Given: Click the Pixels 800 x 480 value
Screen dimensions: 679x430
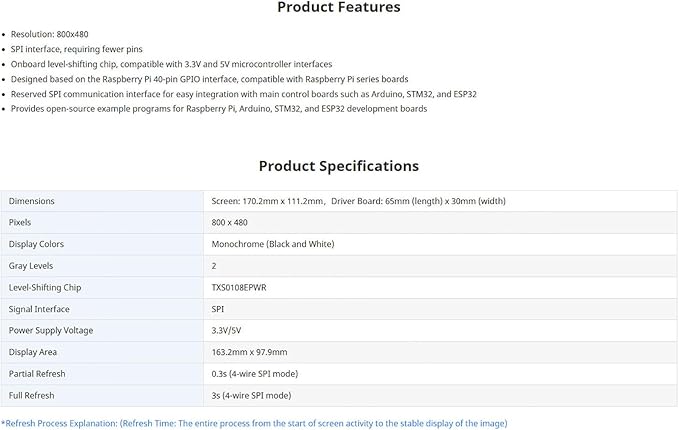Looking at the screenshot, I should tap(230, 223).
